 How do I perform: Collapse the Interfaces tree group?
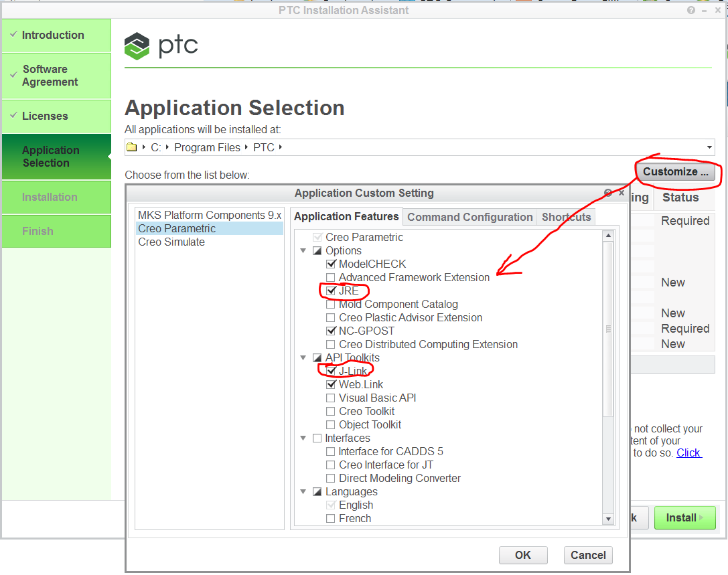click(303, 438)
